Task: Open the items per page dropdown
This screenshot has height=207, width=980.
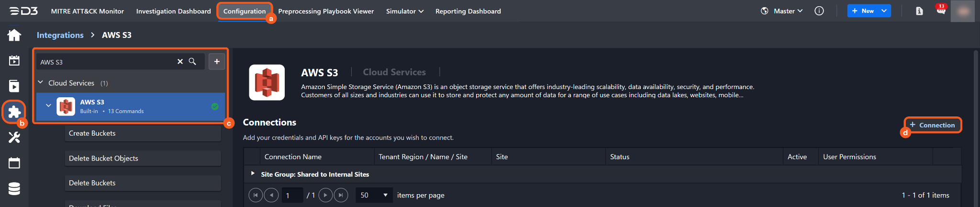Action: [374, 195]
